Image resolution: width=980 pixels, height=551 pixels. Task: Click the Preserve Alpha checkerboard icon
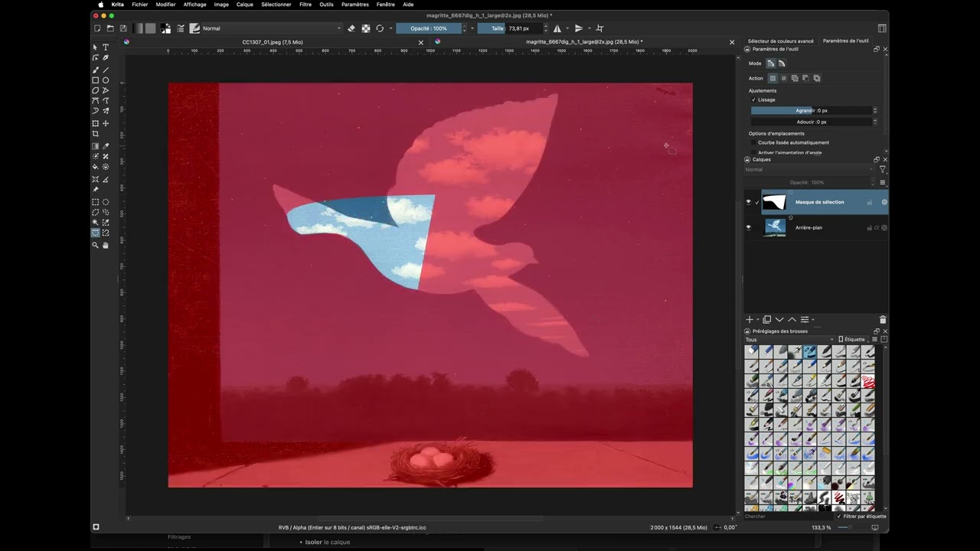pyautogui.click(x=366, y=28)
